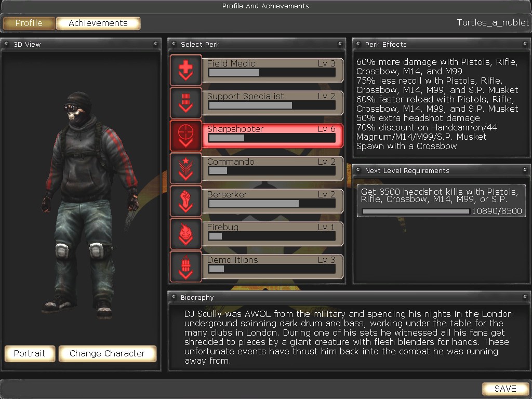The height and width of the screenshot is (399, 532).
Task: Click the Sharpshooter crosshair perk icon
Action: (185, 136)
